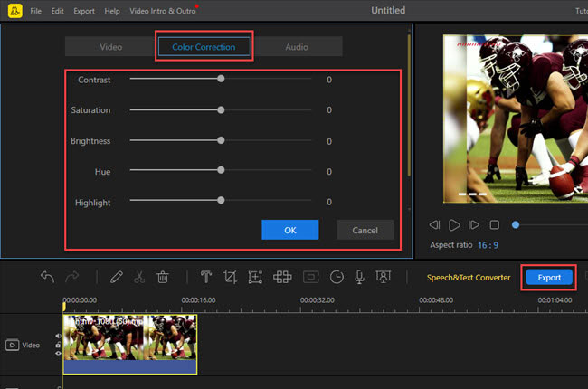Open the Duration clock icon

coord(337,277)
